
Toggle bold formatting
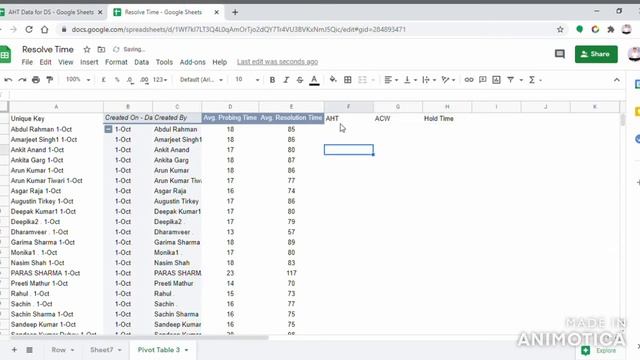click(272, 80)
